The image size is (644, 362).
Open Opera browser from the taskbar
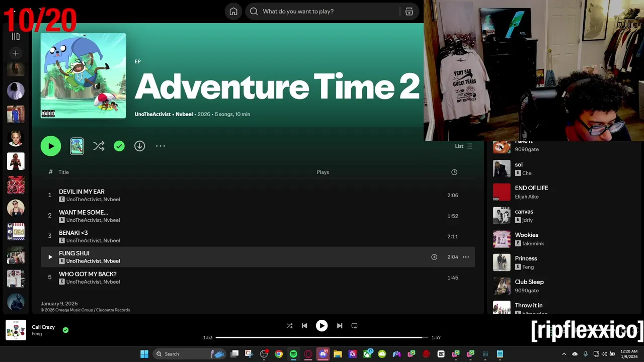tap(308, 354)
